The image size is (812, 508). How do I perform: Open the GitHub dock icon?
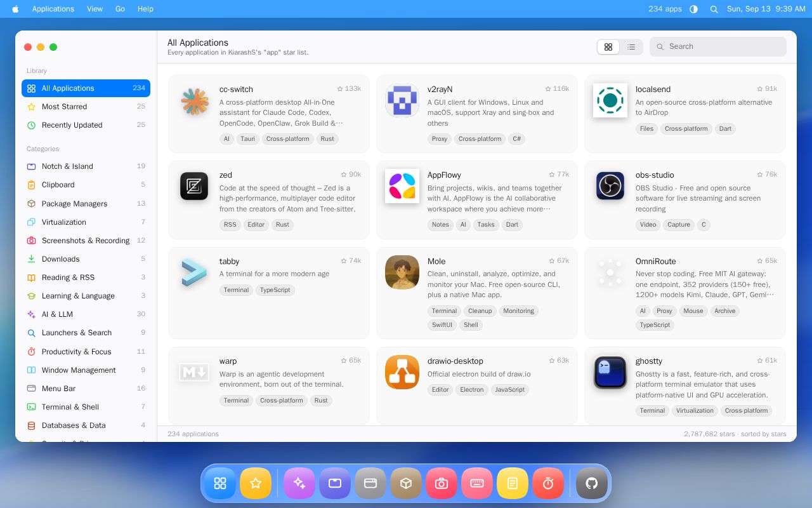pos(592,483)
